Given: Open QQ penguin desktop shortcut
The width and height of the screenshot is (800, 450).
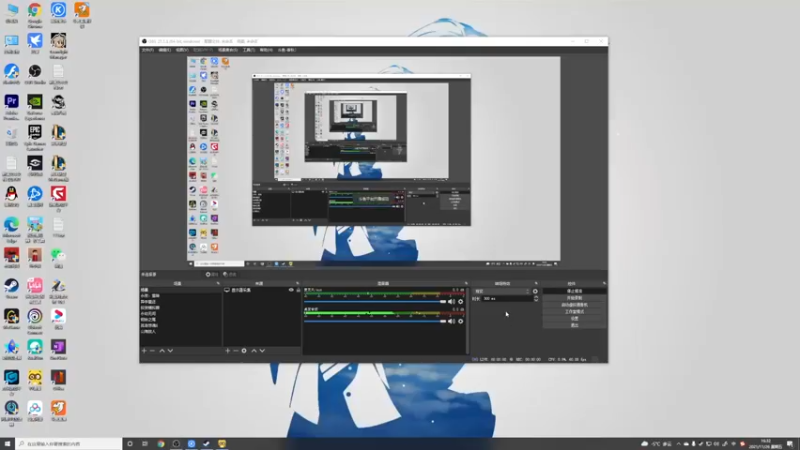Looking at the screenshot, I should click(x=11, y=197).
